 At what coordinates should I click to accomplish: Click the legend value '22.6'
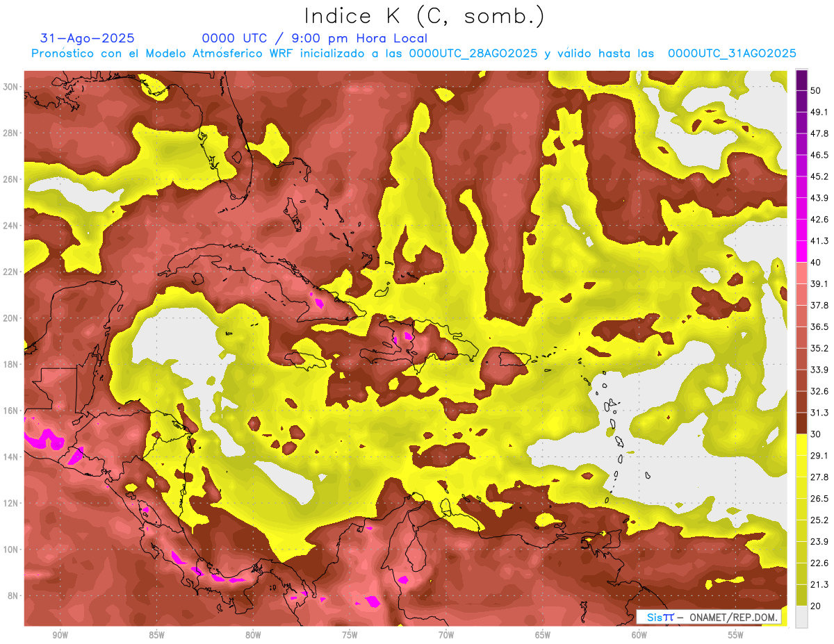[819, 563]
